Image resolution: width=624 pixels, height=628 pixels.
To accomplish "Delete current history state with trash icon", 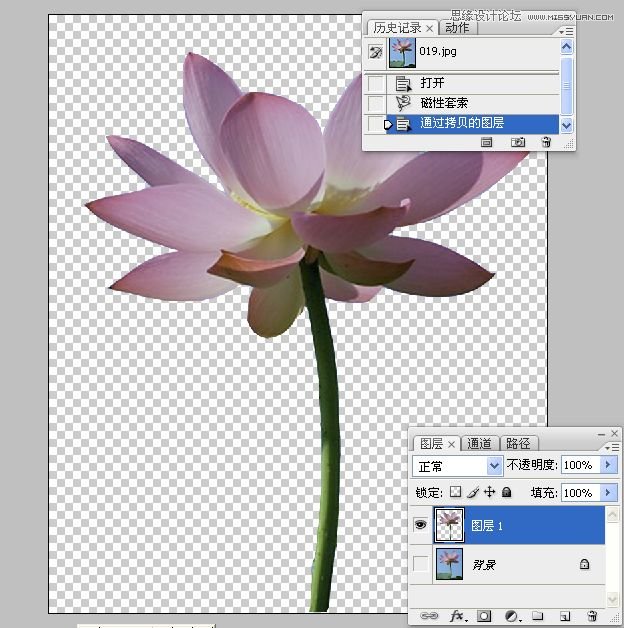I will tap(546, 142).
